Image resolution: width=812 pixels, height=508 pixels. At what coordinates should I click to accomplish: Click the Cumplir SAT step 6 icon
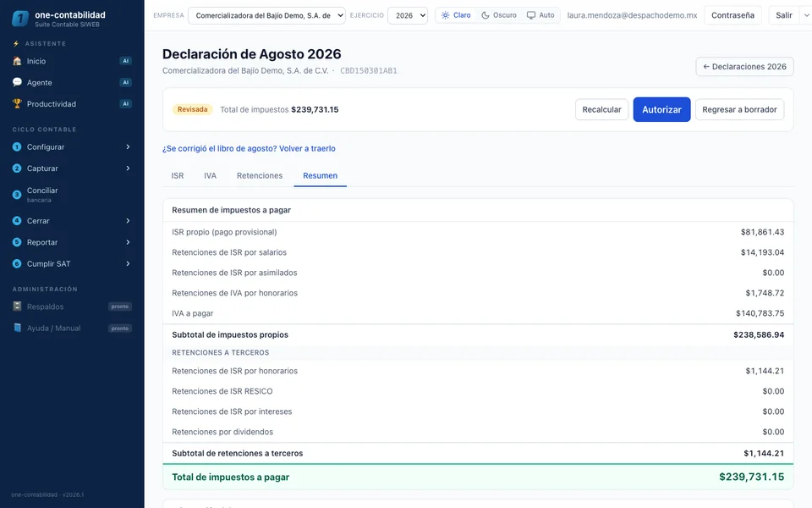click(x=17, y=264)
